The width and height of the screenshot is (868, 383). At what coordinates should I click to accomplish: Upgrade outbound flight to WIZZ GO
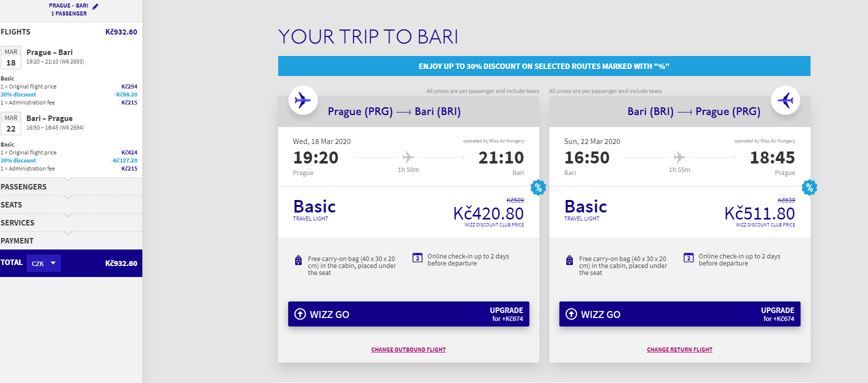[409, 314]
